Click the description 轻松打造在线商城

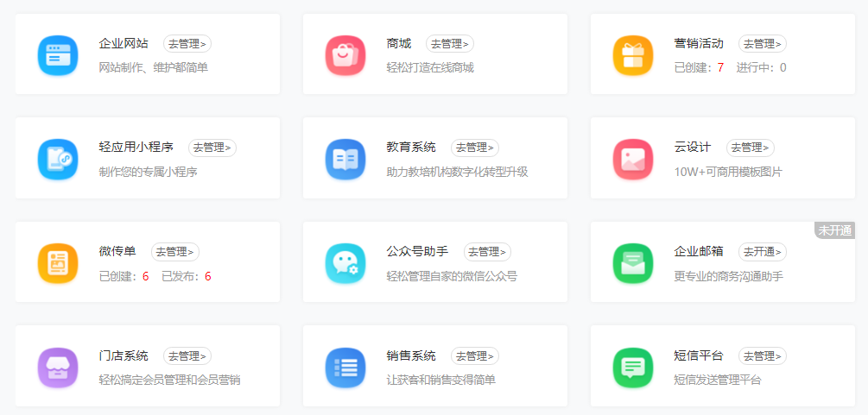[x=430, y=68]
